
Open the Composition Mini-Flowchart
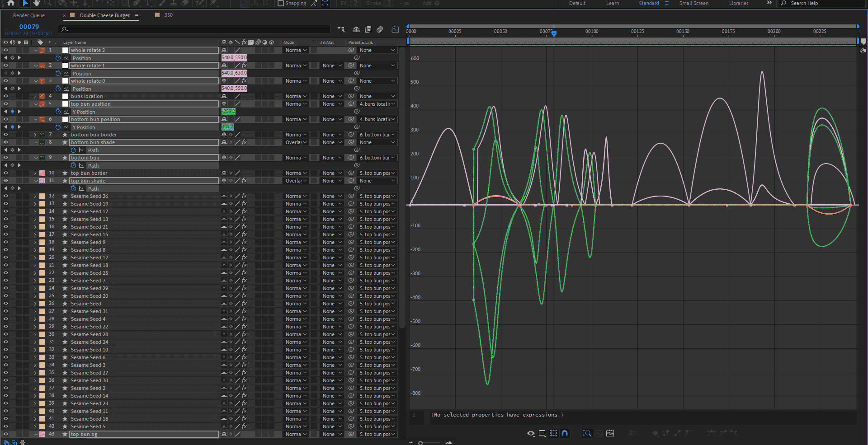[341, 29]
